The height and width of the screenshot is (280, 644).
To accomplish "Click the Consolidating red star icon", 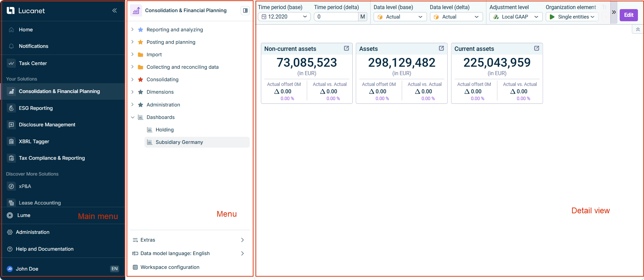I will tap(140, 80).
